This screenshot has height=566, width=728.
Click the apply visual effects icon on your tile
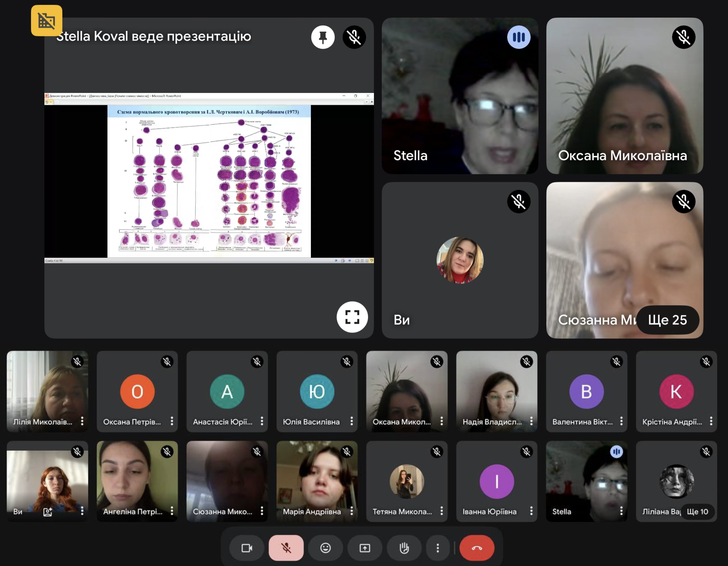[x=48, y=512]
